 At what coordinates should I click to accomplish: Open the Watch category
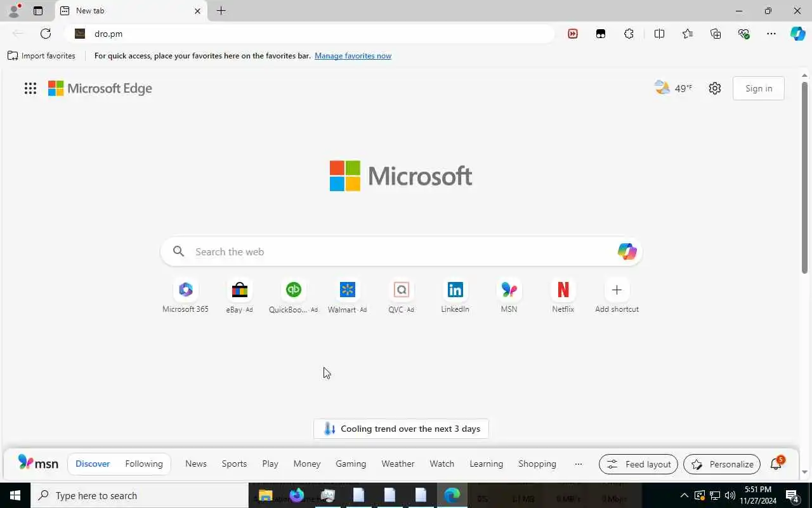click(442, 464)
